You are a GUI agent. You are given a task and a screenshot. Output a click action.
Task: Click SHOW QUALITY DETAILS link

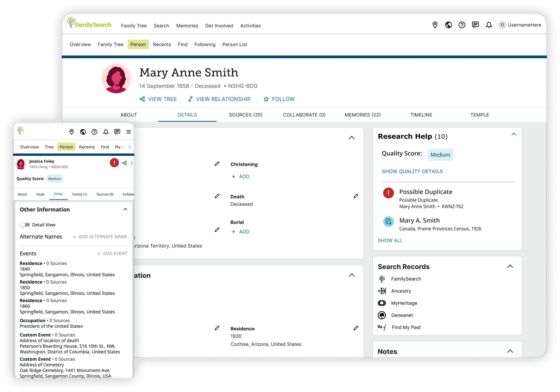(412, 171)
